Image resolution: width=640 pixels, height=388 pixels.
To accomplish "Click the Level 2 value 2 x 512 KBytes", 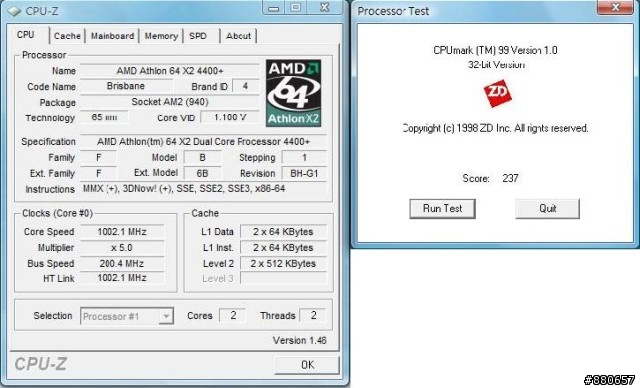I will [283, 264].
